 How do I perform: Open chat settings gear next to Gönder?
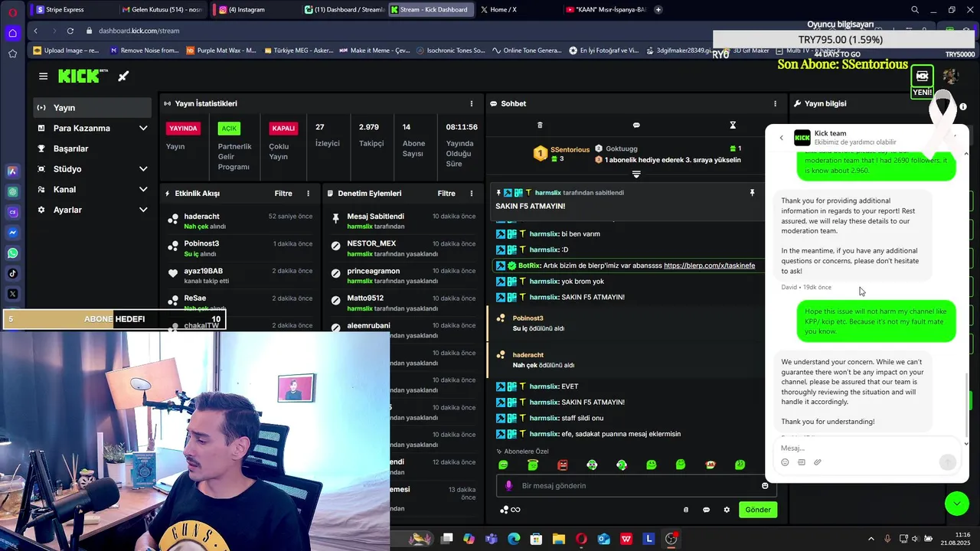[x=727, y=510]
